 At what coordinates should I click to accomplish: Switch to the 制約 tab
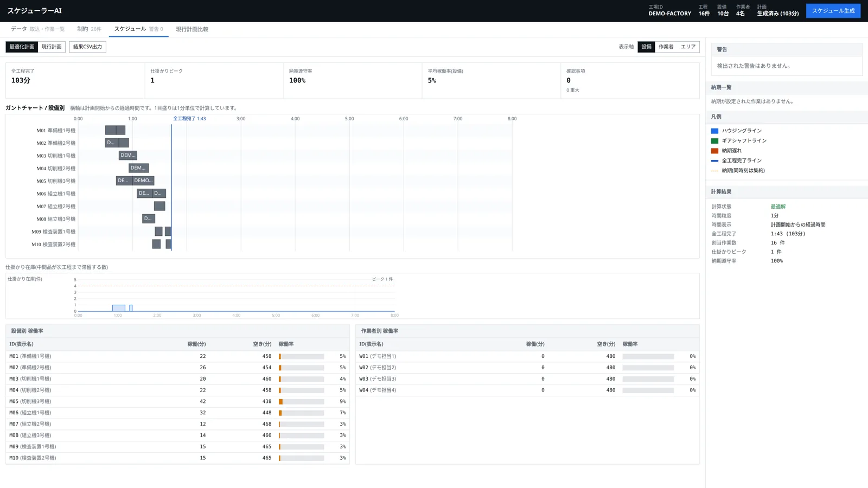click(x=89, y=29)
